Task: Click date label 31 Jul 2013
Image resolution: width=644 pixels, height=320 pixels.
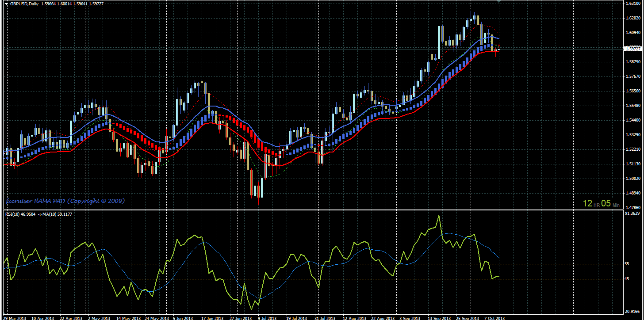Action: click(326, 318)
